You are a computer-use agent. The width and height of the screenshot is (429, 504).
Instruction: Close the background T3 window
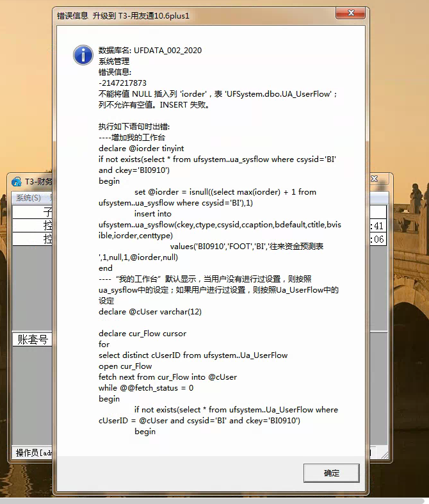point(375,179)
